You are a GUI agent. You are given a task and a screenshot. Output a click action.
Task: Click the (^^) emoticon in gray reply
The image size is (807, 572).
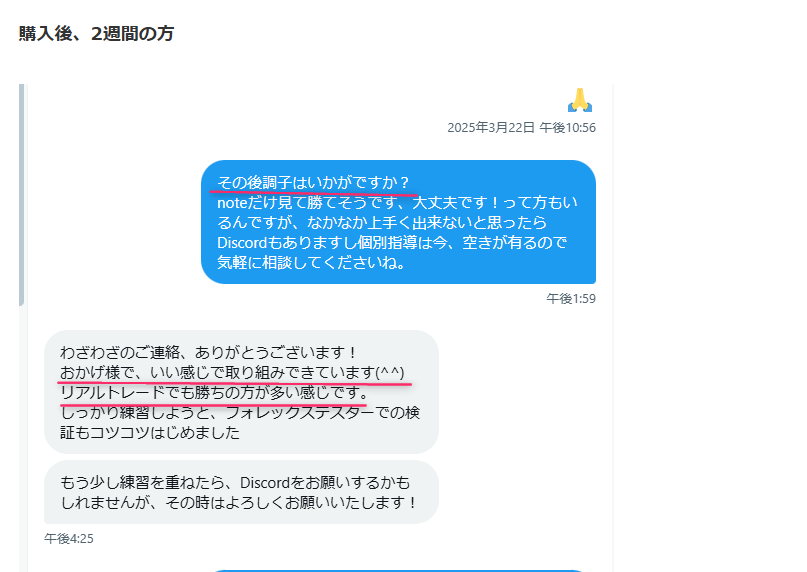pyautogui.click(x=390, y=372)
